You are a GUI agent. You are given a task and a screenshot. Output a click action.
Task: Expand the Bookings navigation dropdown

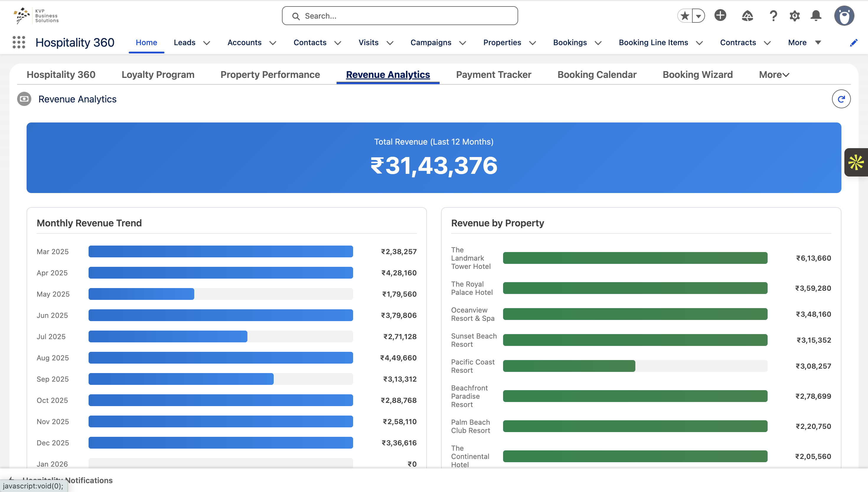(598, 43)
